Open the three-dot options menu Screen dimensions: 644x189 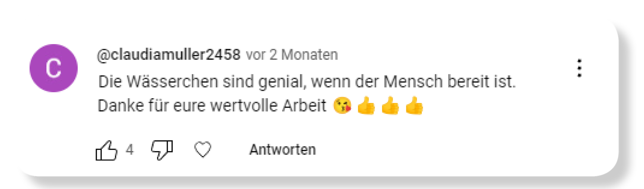(579, 68)
